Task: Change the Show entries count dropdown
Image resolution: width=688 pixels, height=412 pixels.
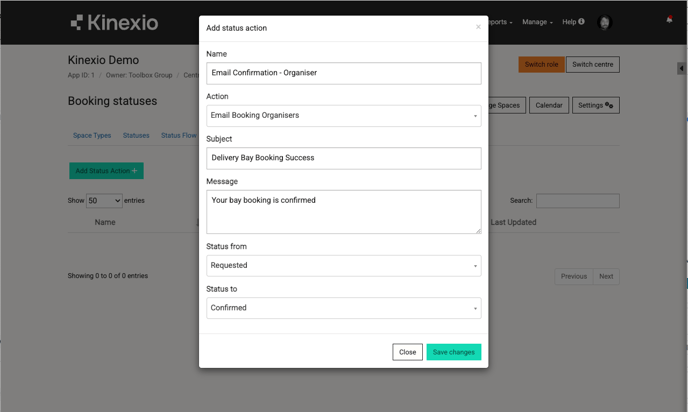Action: (x=103, y=201)
